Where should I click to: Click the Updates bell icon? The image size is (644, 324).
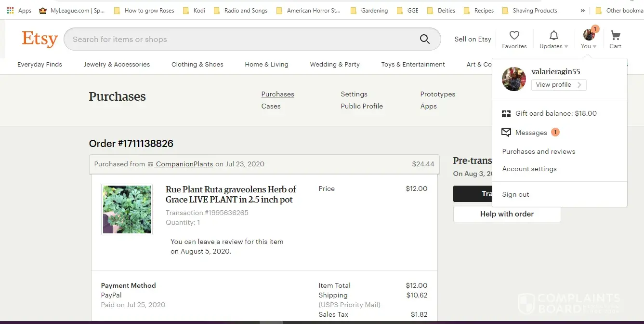click(554, 36)
